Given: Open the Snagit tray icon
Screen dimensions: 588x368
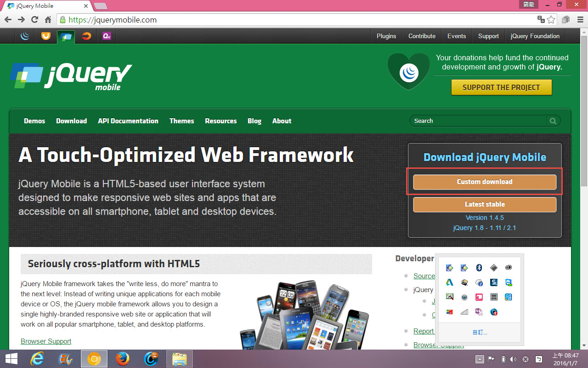Looking at the screenshot, I should click(493, 282).
